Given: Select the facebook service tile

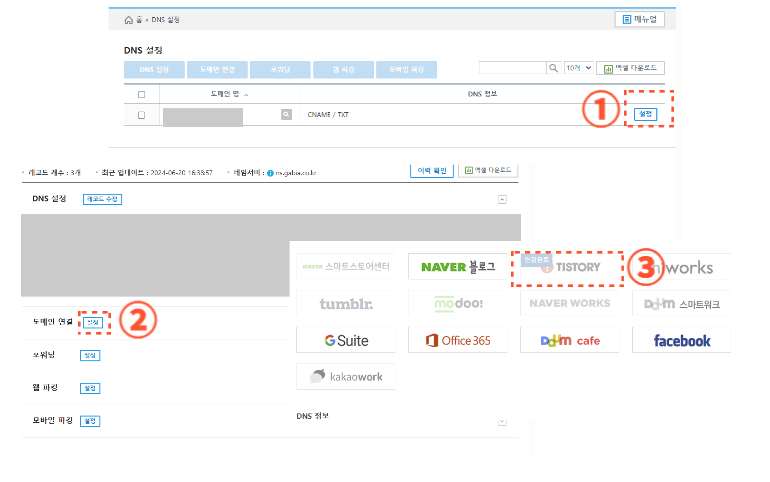Looking at the screenshot, I should pos(682,340).
